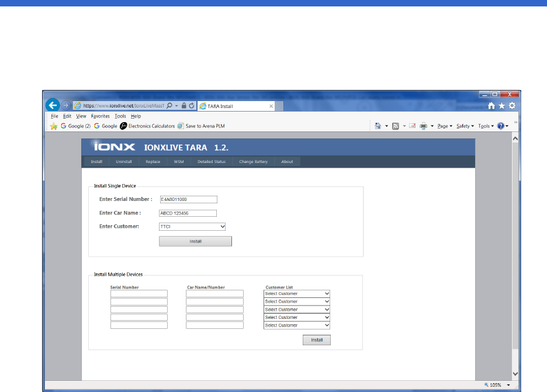Open the File menu
547x392 pixels.
click(x=54, y=116)
